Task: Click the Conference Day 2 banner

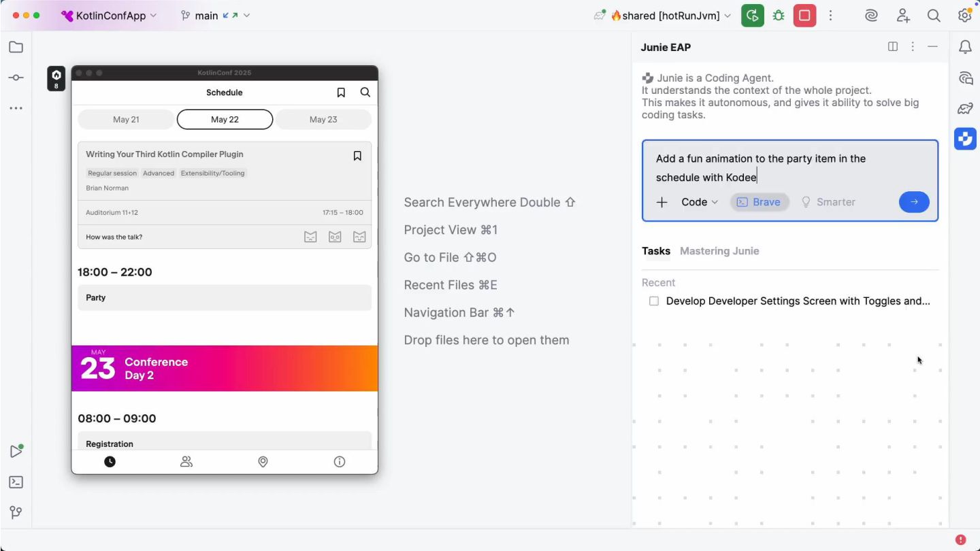Action: pos(225,368)
